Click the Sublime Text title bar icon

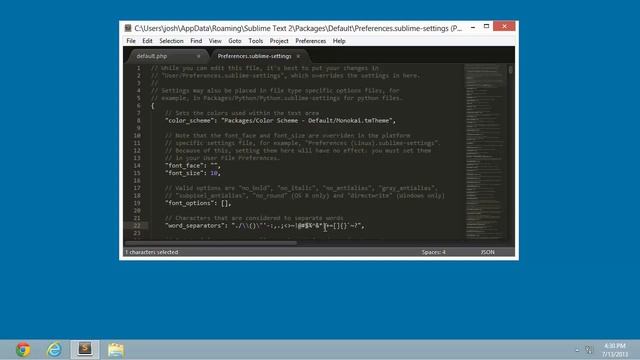click(x=128, y=28)
